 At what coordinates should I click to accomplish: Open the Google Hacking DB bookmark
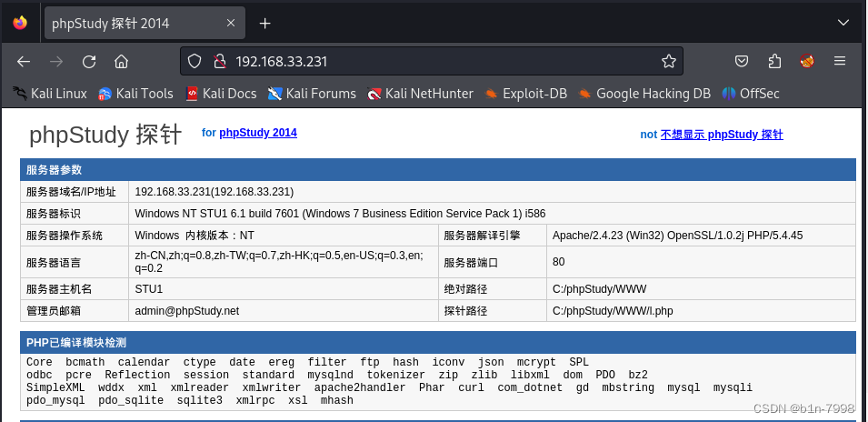644,94
